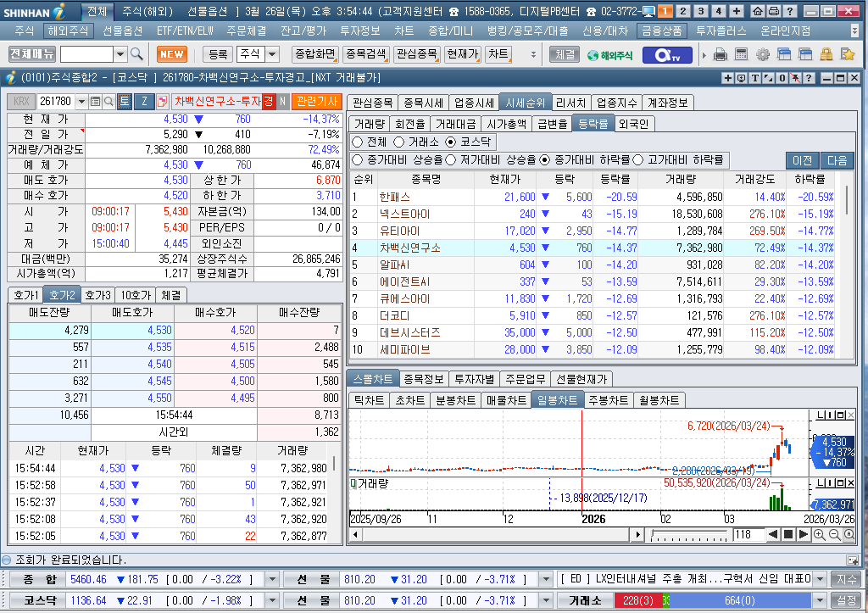The width and height of the screenshot is (868, 613).
Task: Click the crossed-out pin icon in window header
Action: (795, 78)
